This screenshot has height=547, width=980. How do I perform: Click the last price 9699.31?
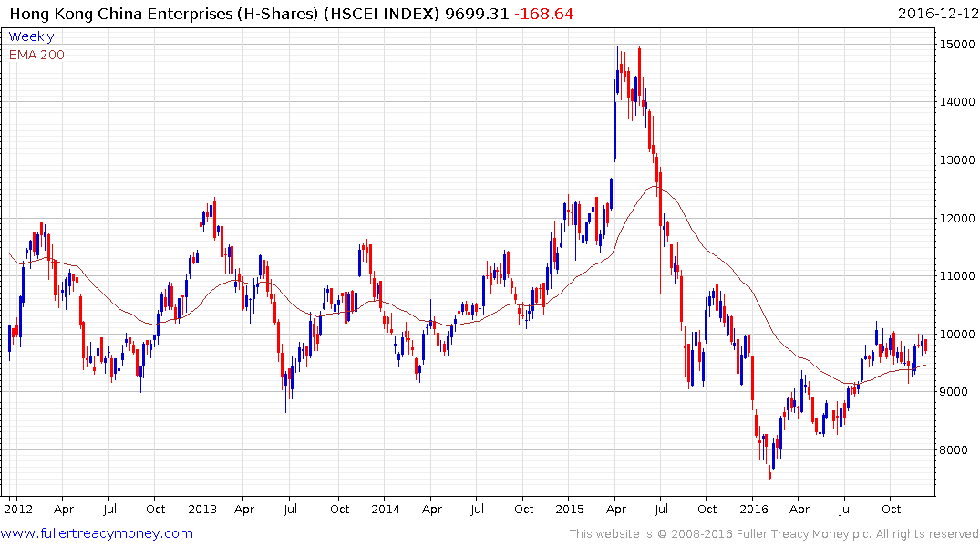pyautogui.click(x=477, y=14)
